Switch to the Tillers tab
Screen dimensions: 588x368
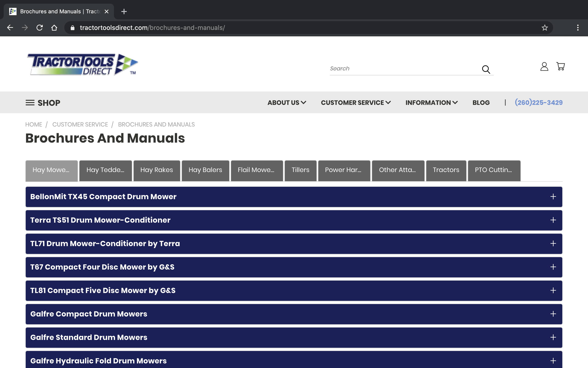[x=301, y=171]
